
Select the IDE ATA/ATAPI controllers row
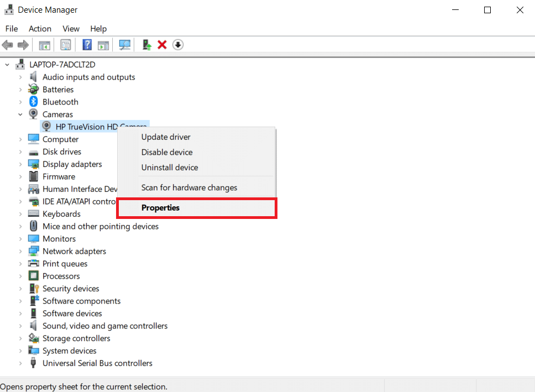(x=79, y=201)
